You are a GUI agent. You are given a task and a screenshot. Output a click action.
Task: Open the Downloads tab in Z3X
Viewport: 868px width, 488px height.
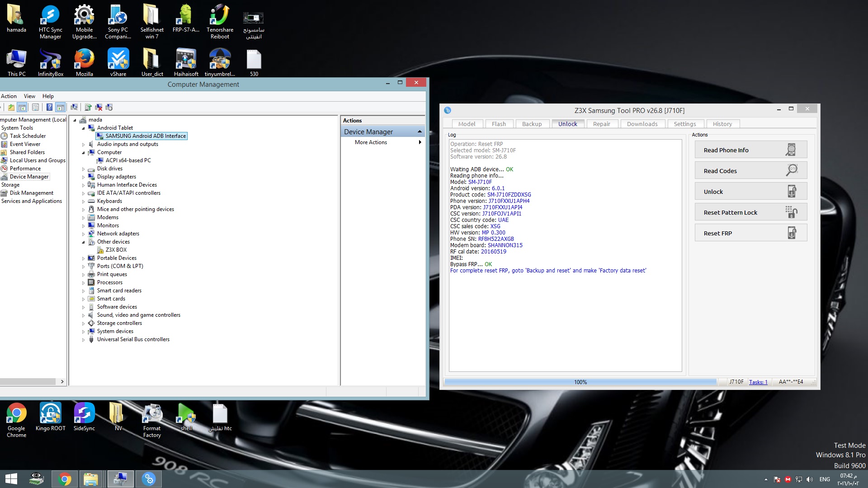642,124
